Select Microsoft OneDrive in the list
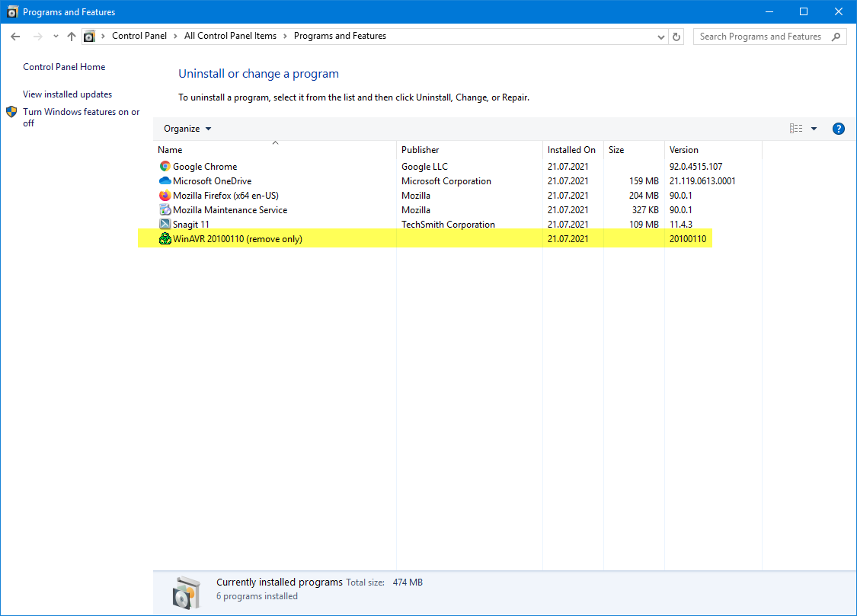Image resolution: width=857 pixels, height=616 pixels. [212, 180]
